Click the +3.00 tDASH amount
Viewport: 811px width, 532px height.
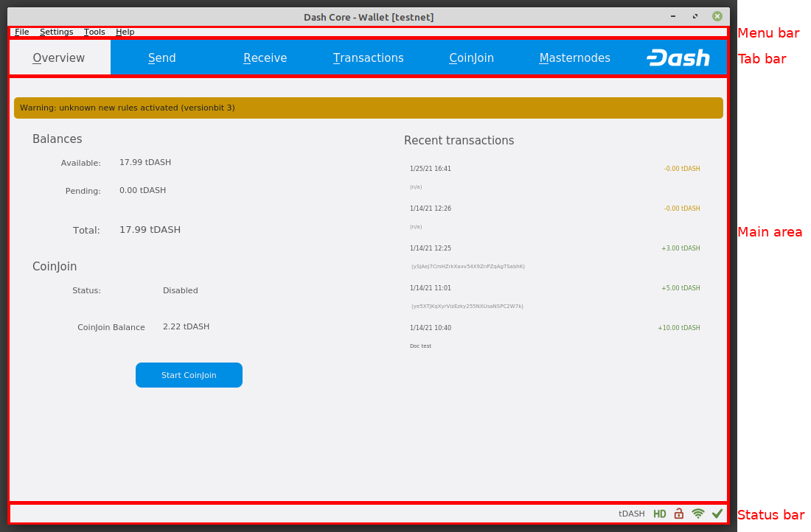681,248
